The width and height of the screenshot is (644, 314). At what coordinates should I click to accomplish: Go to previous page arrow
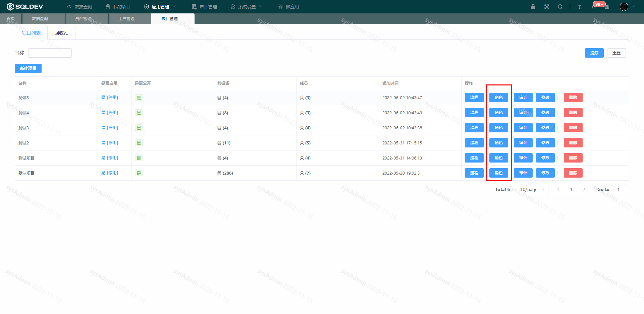558,189
